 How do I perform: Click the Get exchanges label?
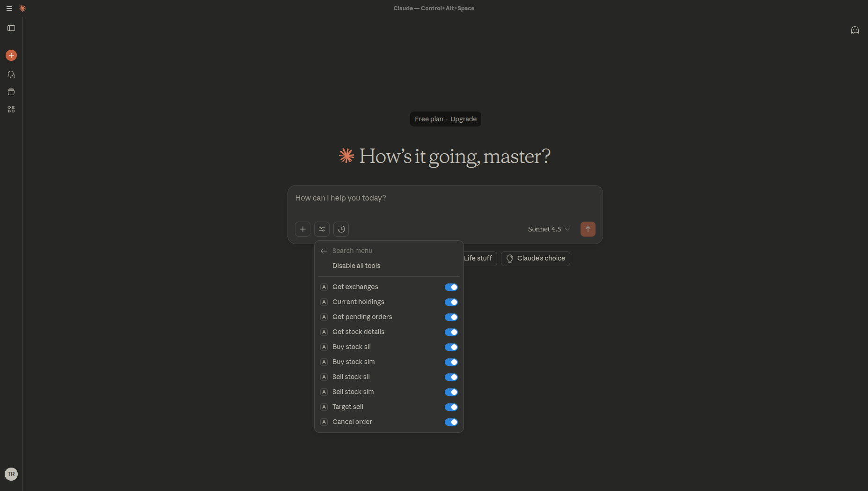pos(355,287)
